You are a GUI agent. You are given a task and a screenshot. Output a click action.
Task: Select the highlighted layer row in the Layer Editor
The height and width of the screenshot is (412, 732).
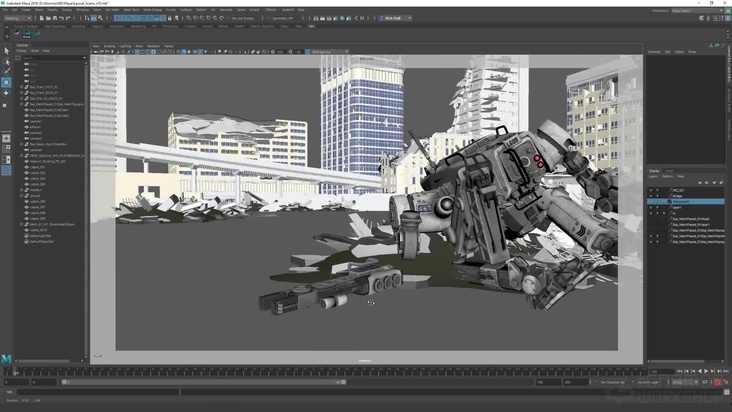[x=686, y=202]
